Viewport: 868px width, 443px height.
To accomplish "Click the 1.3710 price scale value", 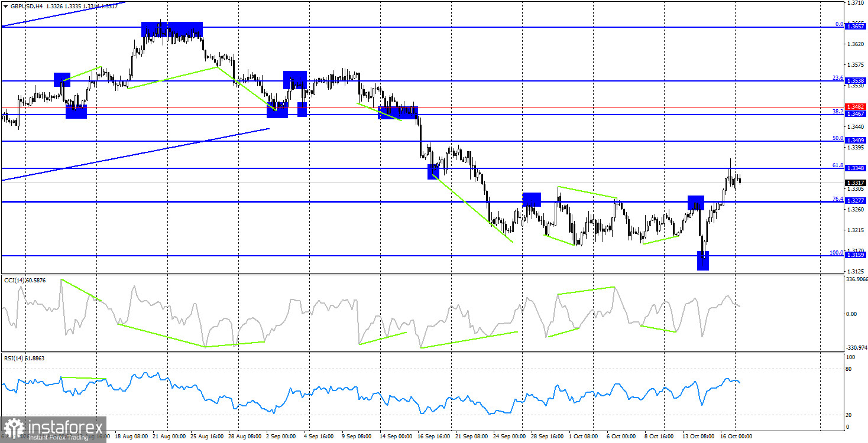I will [855, 4].
